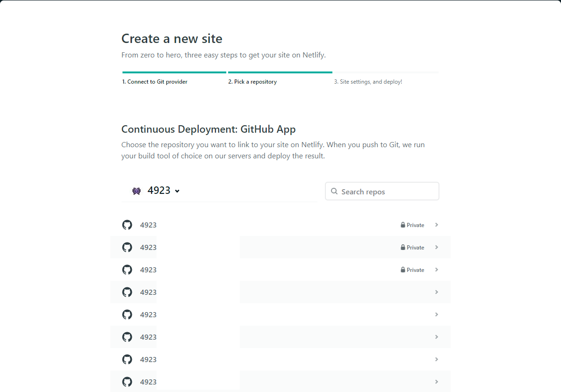
Task: Click the 4923 repository name in the sixth row
Action: tap(148, 337)
